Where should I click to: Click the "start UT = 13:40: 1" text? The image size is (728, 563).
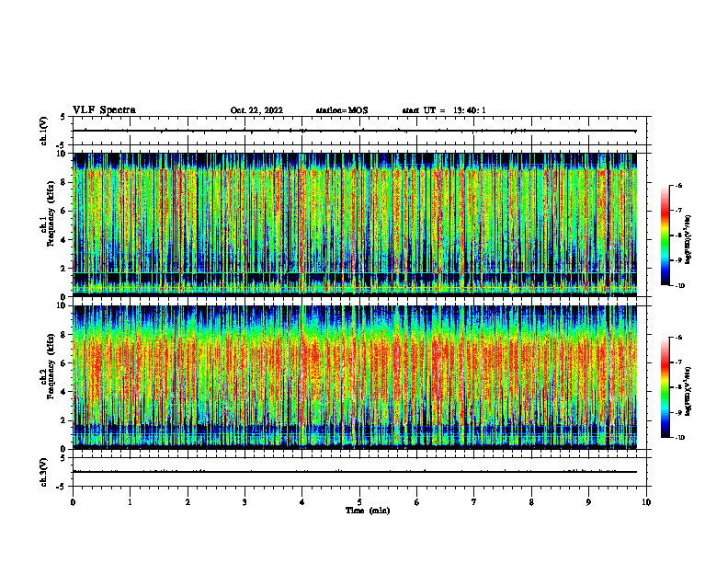click(444, 110)
